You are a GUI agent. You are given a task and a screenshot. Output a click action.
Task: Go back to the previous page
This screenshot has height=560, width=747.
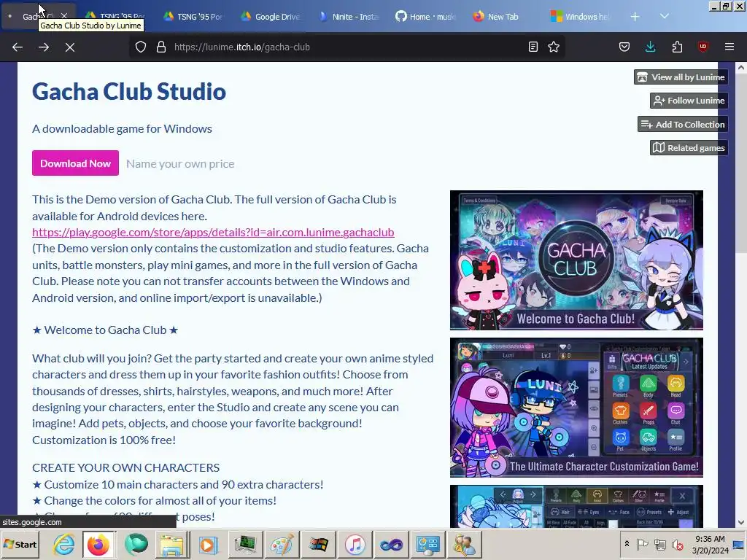pyautogui.click(x=18, y=47)
